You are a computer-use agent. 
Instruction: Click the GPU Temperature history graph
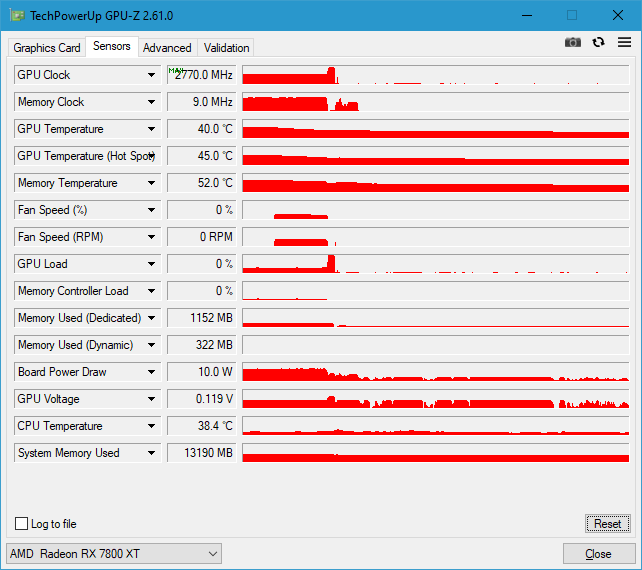click(436, 129)
